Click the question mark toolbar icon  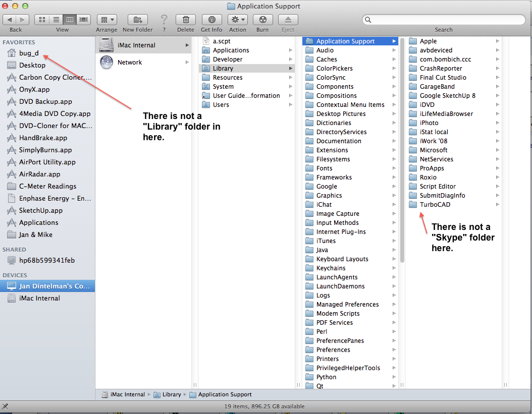coord(164,20)
